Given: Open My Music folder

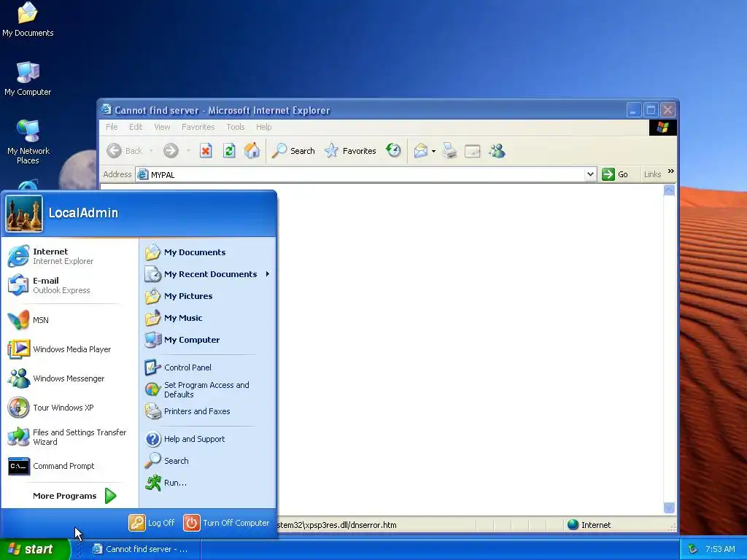Looking at the screenshot, I should point(208,318).
